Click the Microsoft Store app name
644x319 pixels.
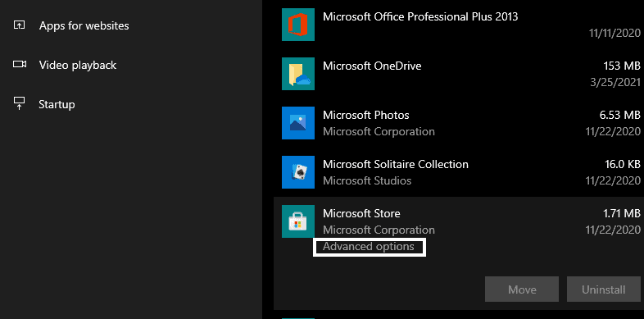[361, 213]
